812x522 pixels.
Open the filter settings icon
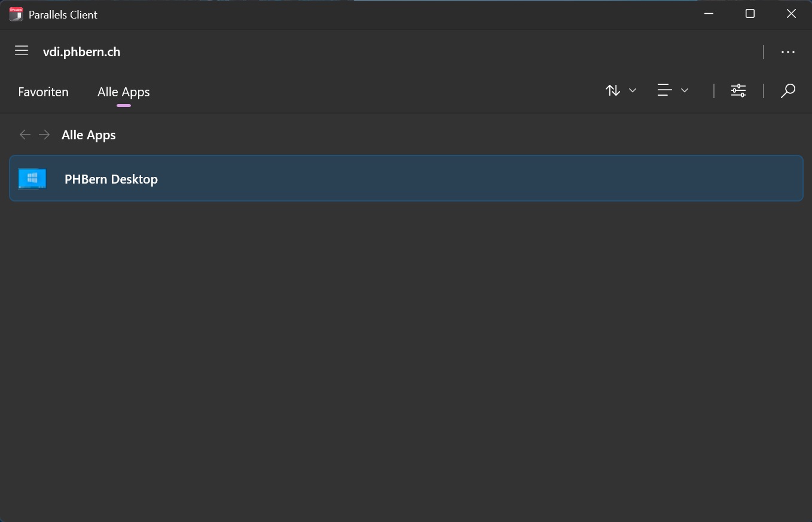click(738, 90)
